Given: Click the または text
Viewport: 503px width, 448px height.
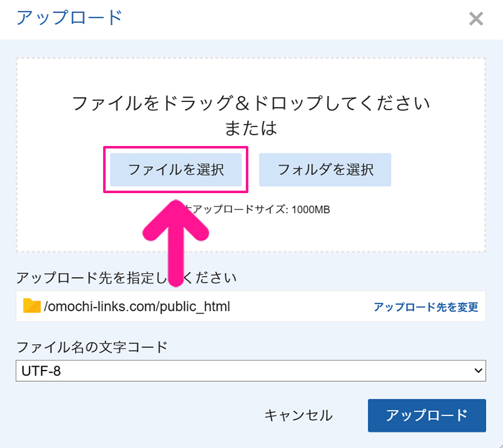Looking at the screenshot, I should (x=251, y=128).
